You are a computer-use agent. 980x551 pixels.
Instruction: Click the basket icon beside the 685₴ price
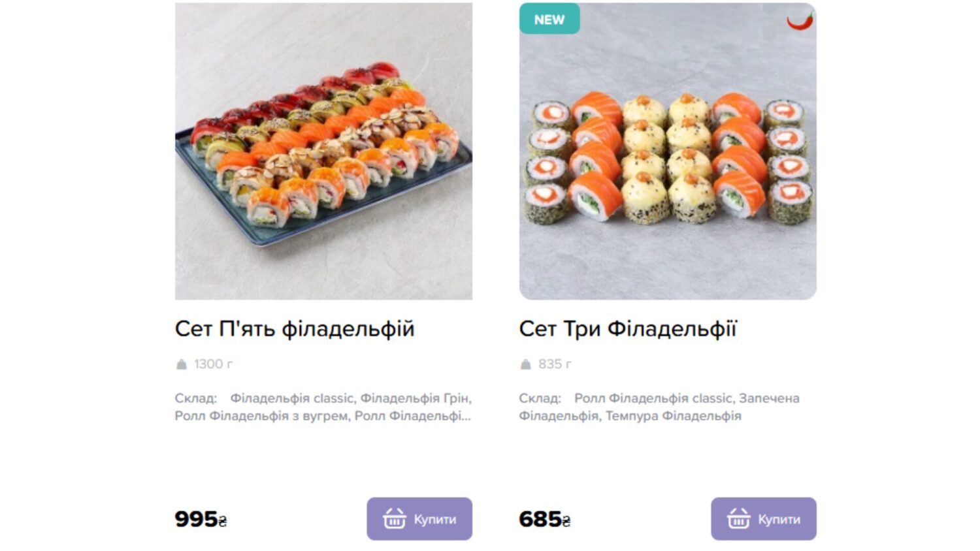click(738, 518)
